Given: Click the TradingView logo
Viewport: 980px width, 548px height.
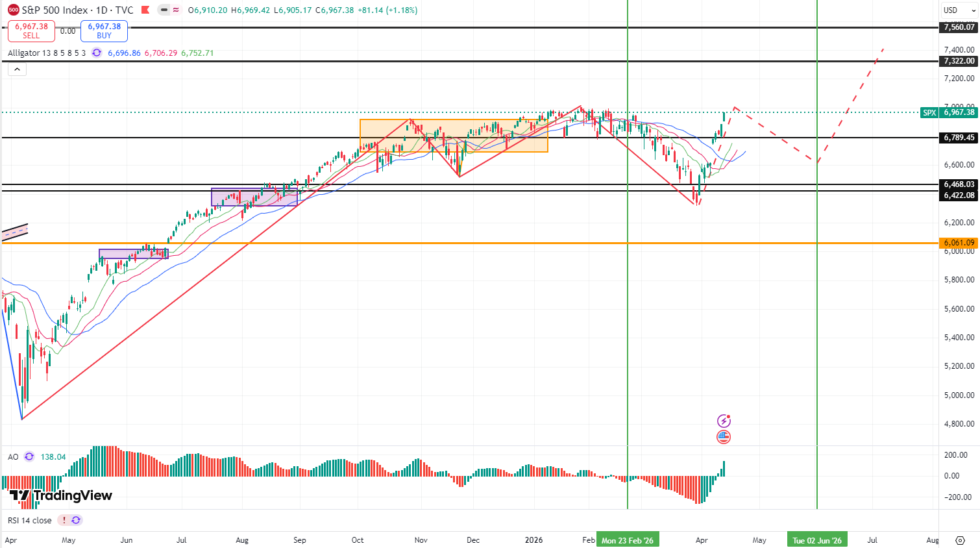Looking at the screenshot, I should tap(61, 496).
